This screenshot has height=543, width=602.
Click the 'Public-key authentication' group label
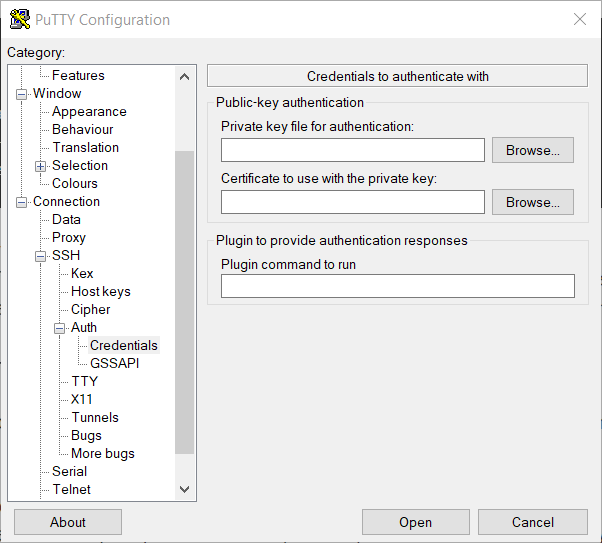click(290, 103)
